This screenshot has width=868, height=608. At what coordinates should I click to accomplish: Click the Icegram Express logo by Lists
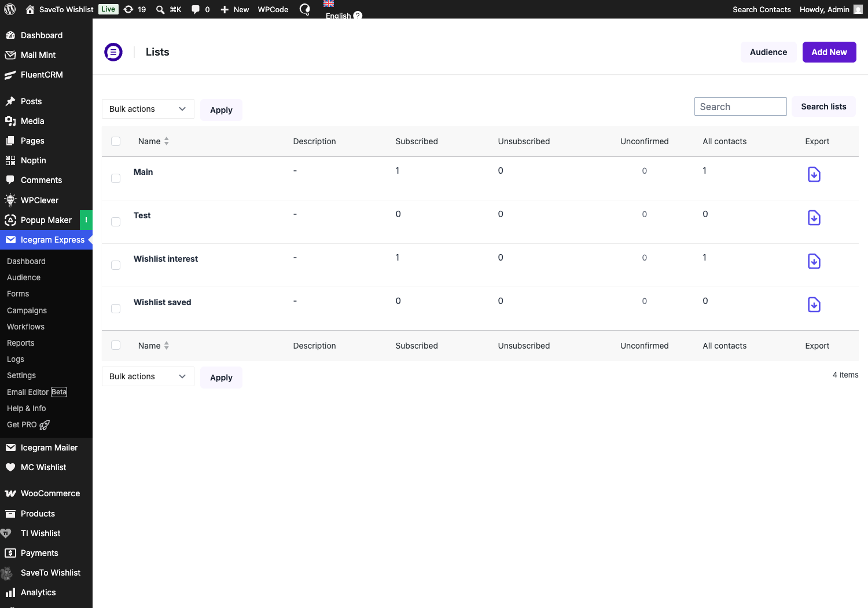tap(113, 52)
